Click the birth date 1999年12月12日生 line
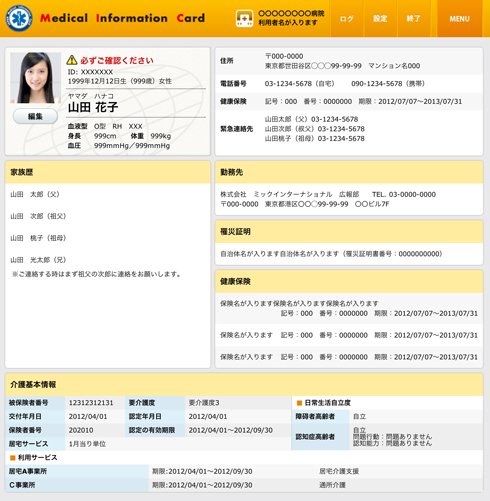490x501 pixels. point(120,81)
